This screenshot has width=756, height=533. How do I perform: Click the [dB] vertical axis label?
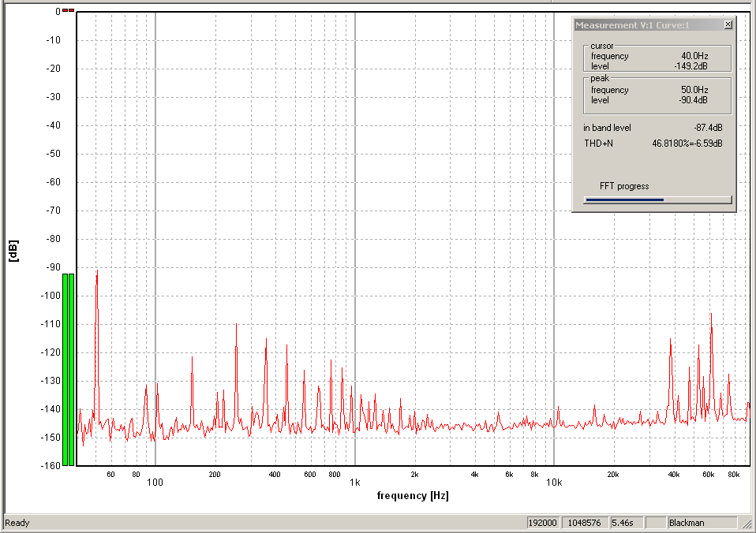click(13, 251)
